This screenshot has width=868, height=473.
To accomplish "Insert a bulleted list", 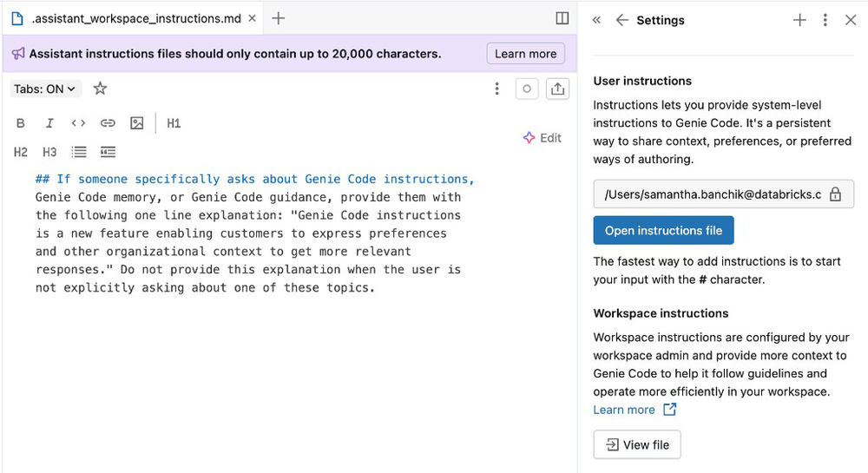I will coord(79,152).
